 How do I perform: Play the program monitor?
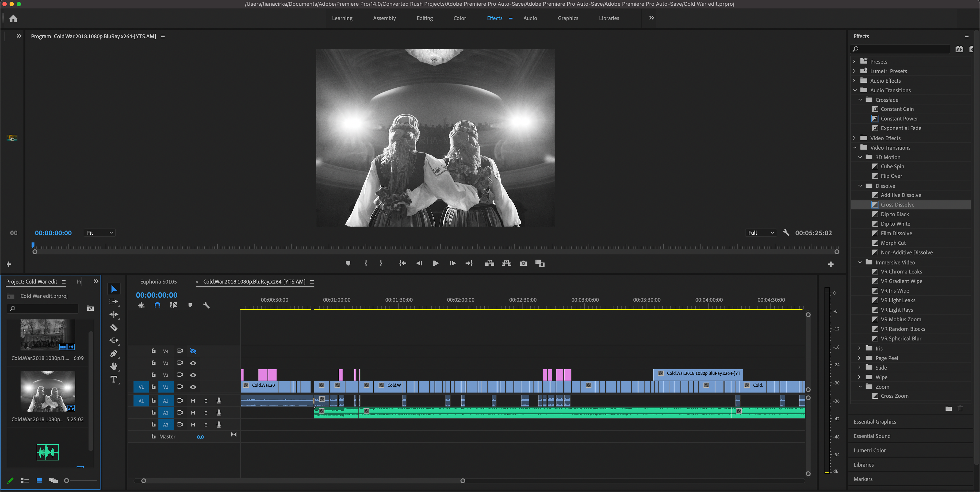point(436,263)
